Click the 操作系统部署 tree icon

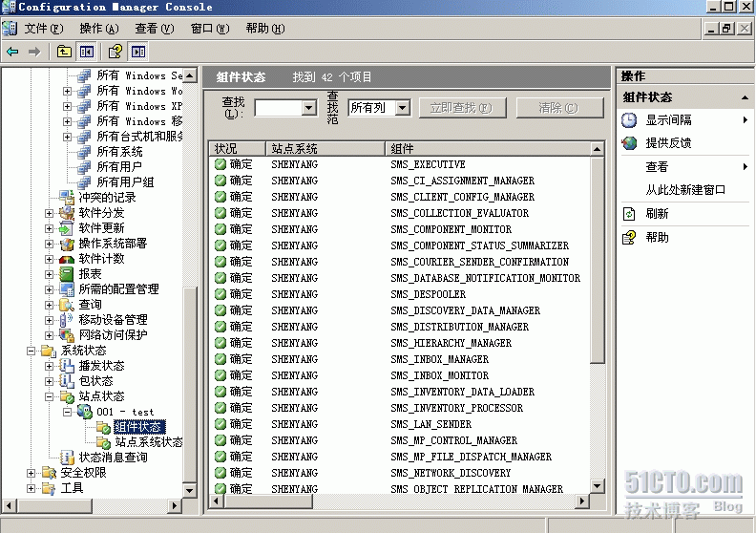point(66,244)
